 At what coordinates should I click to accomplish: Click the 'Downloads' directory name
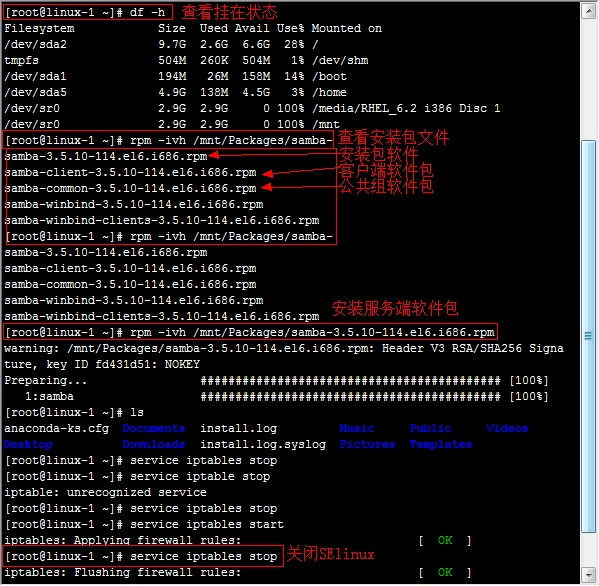(x=154, y=445)
